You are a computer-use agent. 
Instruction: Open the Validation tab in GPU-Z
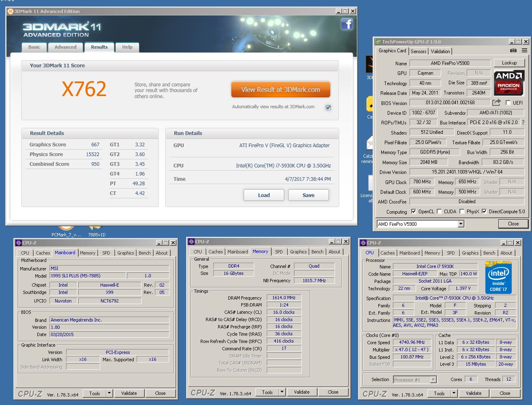[x=440, y=51]
